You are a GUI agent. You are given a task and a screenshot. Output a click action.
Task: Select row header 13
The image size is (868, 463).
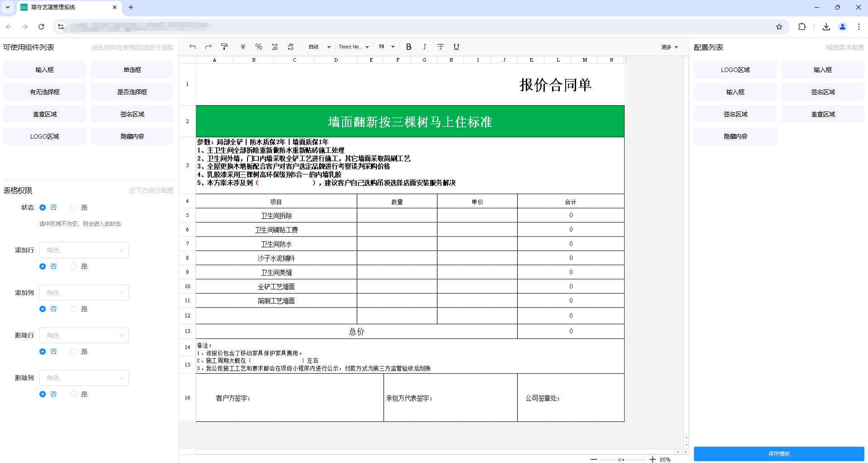pyautogui.click(x=187, y=331)
